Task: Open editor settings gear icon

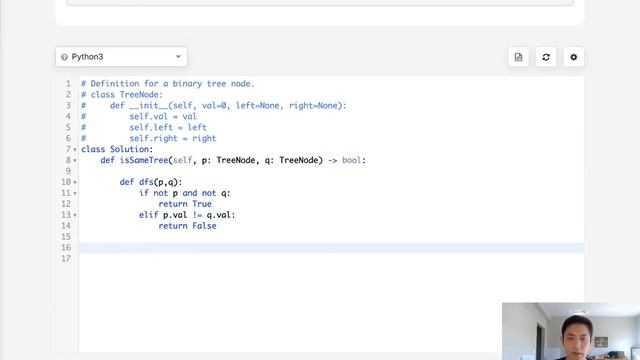Action: point(573,57)
